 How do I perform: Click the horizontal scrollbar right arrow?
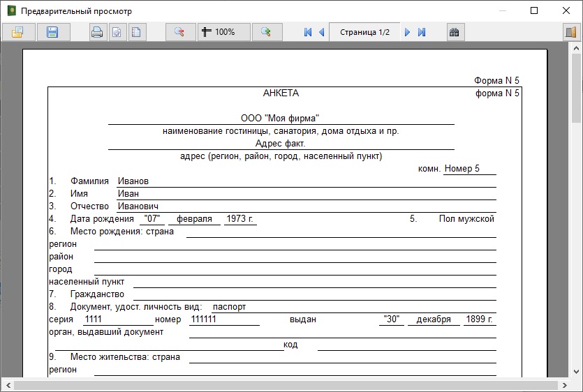click(x=564, y=385)
